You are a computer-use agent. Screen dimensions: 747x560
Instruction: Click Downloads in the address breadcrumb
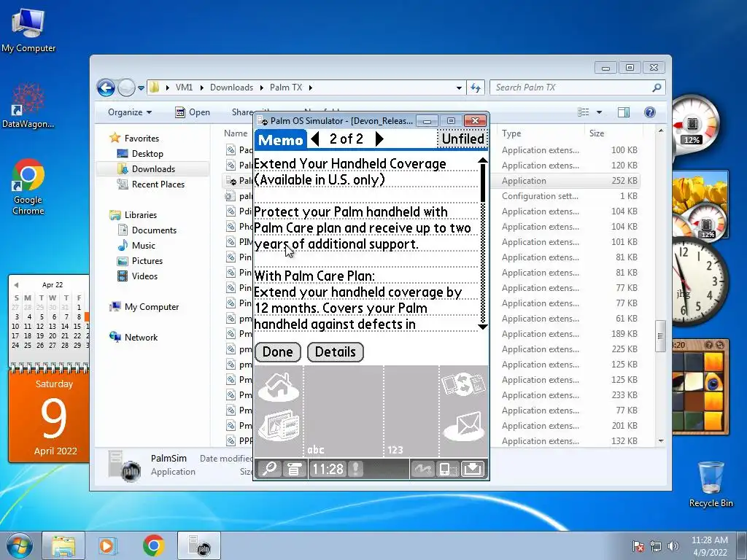(231, 87)
